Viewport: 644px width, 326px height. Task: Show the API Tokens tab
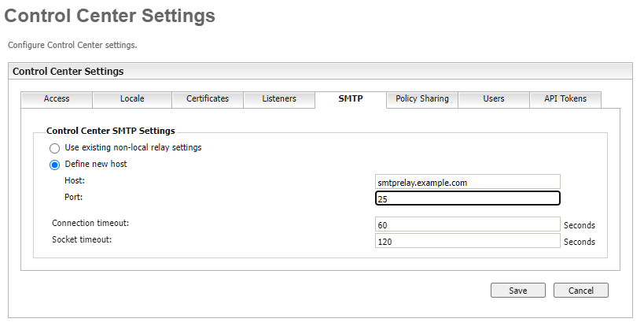(565, 99)
